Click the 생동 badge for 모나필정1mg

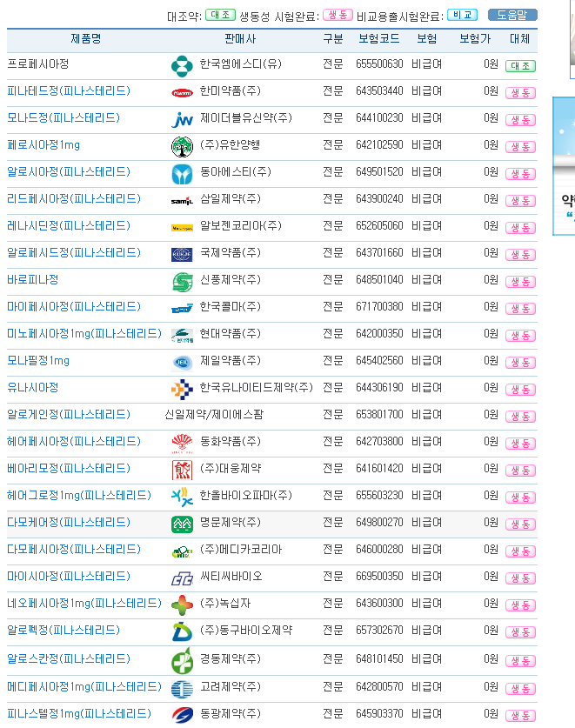(x=521, y=362)
